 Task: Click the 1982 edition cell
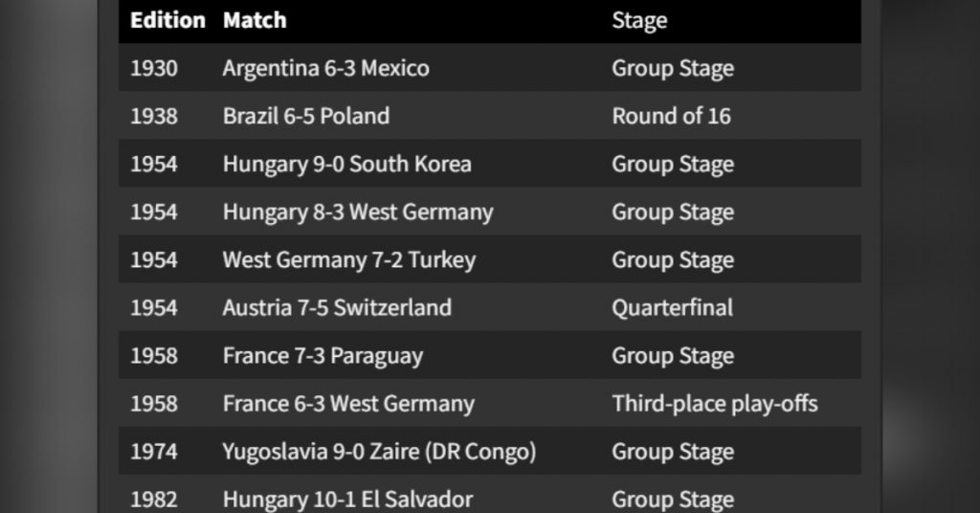[154, 500]
